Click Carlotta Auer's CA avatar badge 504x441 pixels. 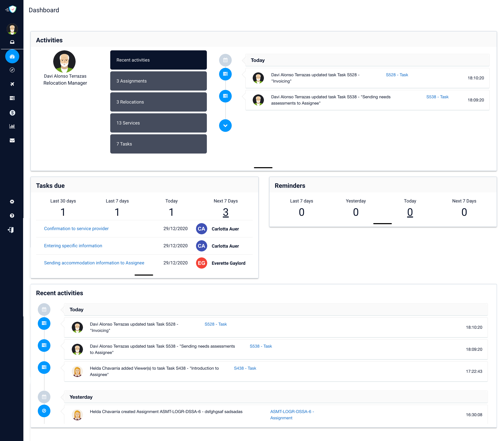coord(201,229)
